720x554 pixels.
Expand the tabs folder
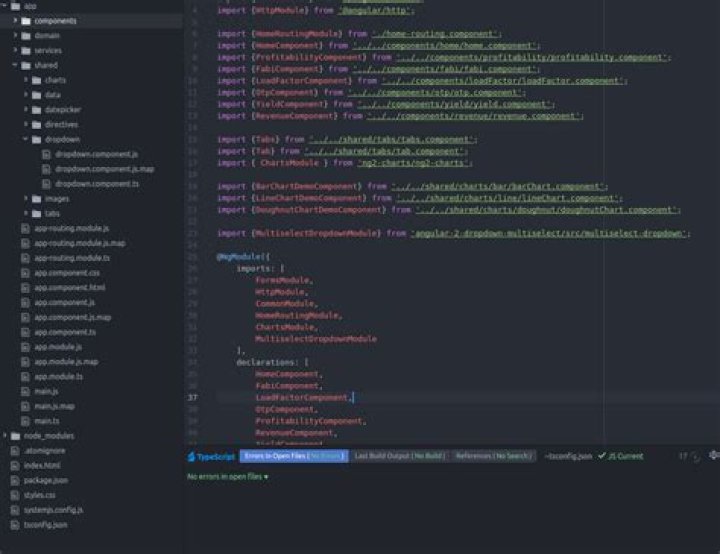pos(26,213)
